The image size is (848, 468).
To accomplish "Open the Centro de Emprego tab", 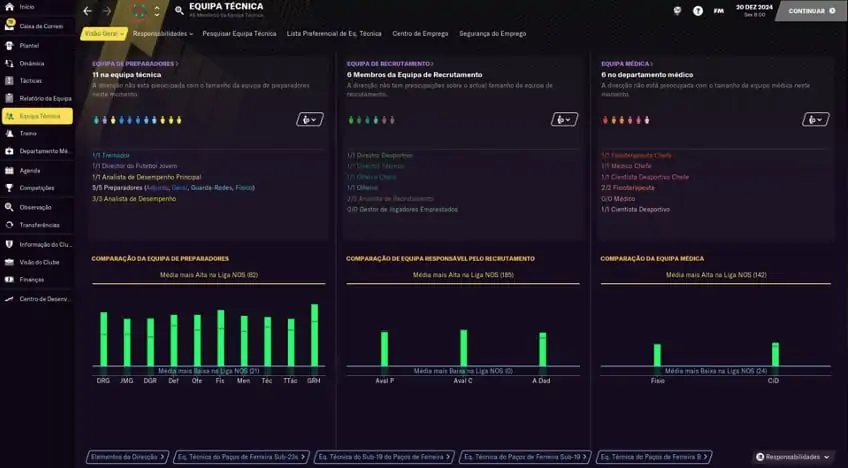I will [x=420, y=33].
